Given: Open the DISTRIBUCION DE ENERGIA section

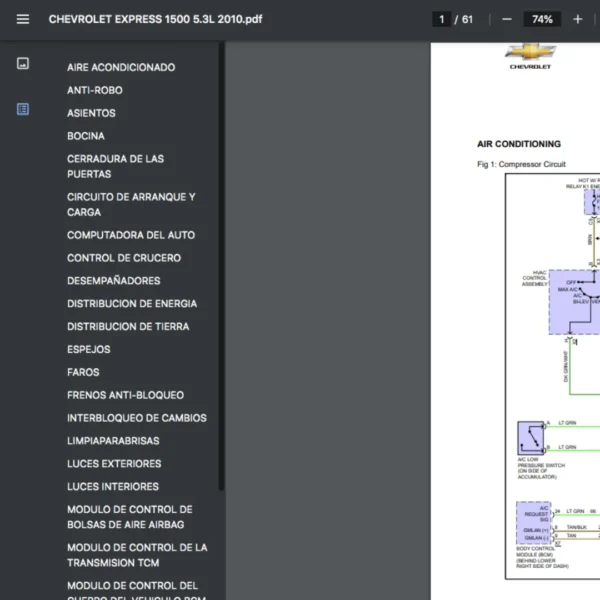Looking at the screenshot, I should click(132, 303).
